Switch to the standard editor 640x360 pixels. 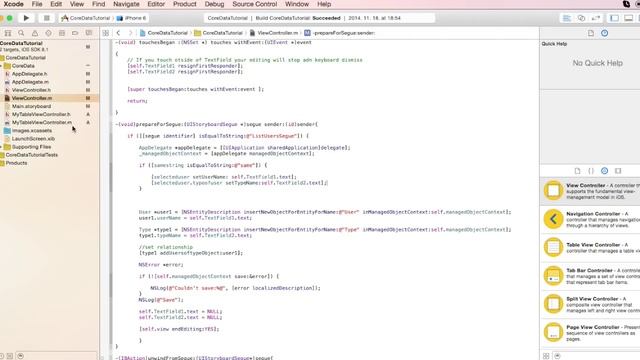point(567,18)
